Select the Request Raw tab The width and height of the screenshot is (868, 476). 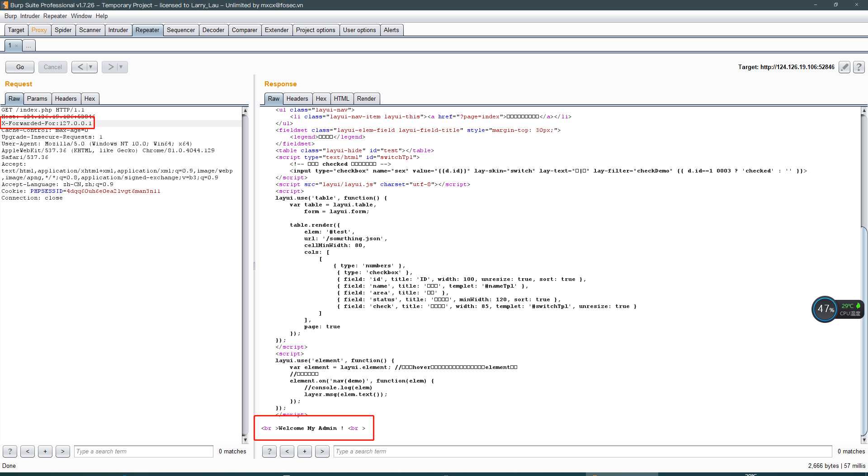tap(14, 98)
